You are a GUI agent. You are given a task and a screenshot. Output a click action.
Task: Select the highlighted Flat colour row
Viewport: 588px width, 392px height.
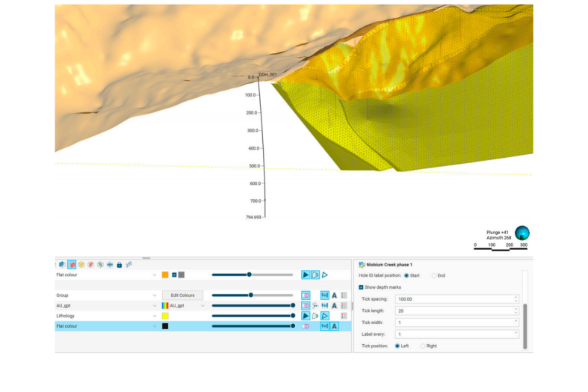tap(105, 326)
